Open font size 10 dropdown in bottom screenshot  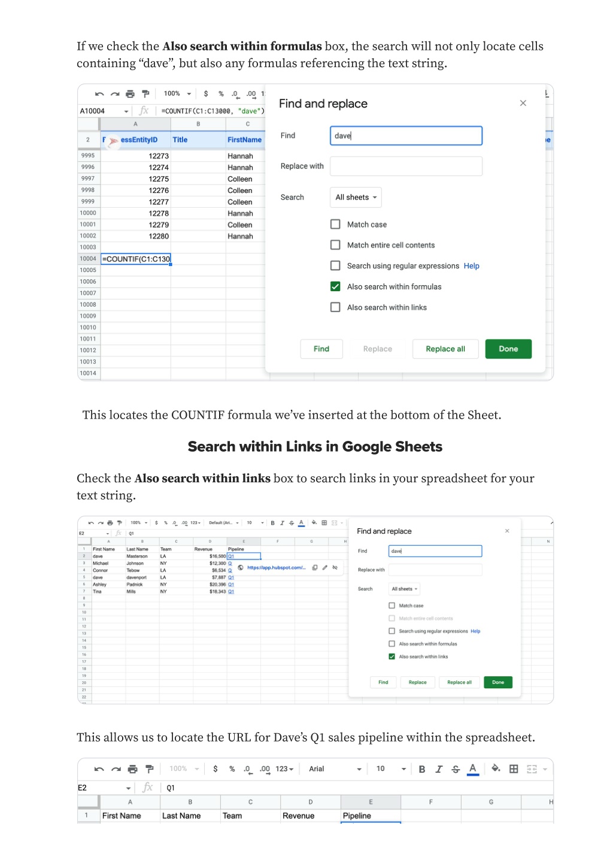pyautogui.click(x=391, y=770)
